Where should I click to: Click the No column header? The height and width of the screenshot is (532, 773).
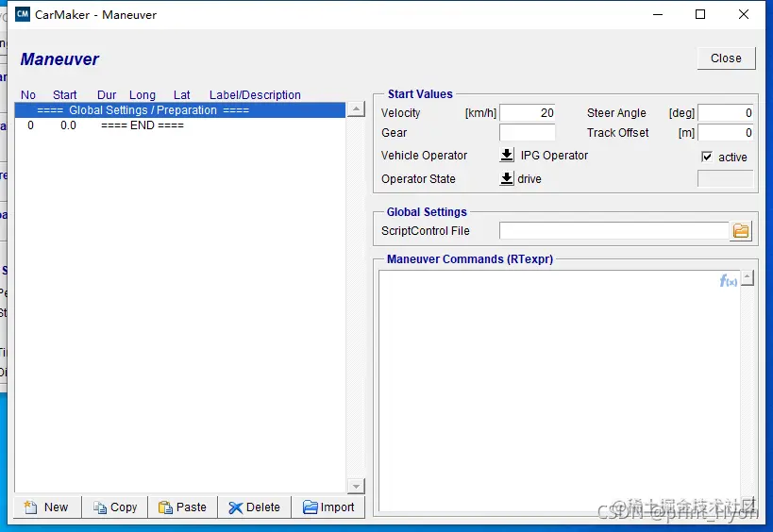point(28,95)
